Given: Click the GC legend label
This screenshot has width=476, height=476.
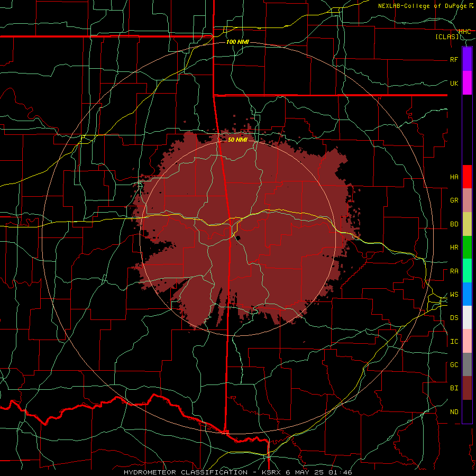Looking at the screenshot, I should click(454, 365).
